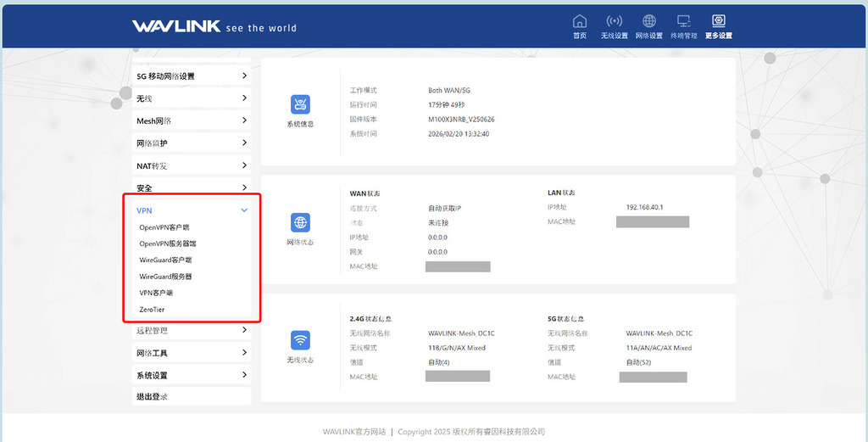
Task: Click the WAVLINK logo
Action: [176, 26]
